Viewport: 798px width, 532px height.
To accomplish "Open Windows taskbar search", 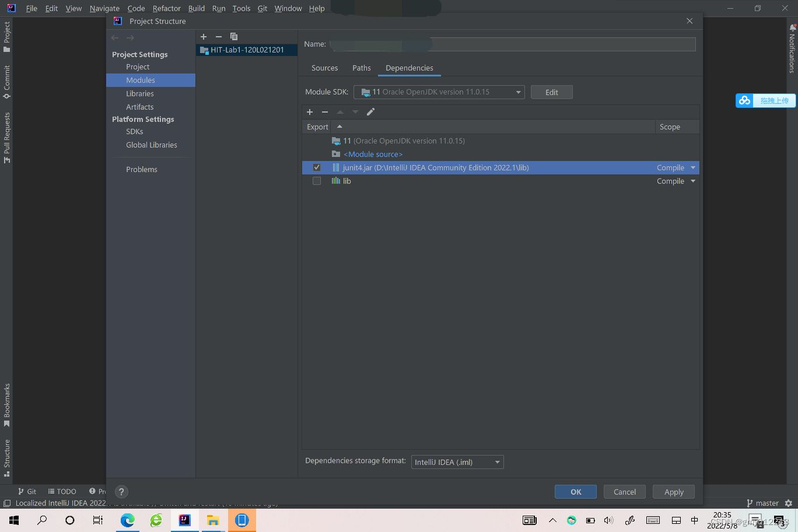I will (x=42, y=520).
